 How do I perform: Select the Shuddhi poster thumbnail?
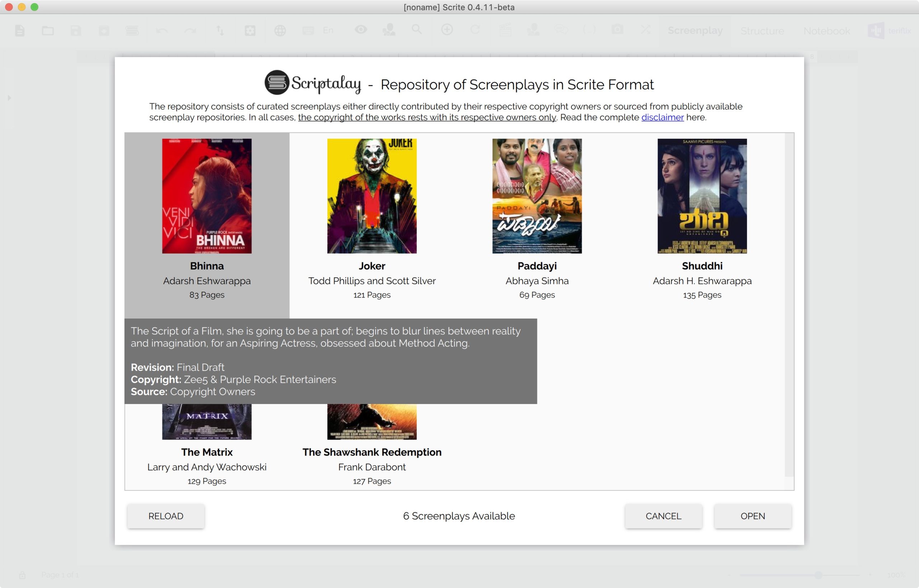point(702,196)
